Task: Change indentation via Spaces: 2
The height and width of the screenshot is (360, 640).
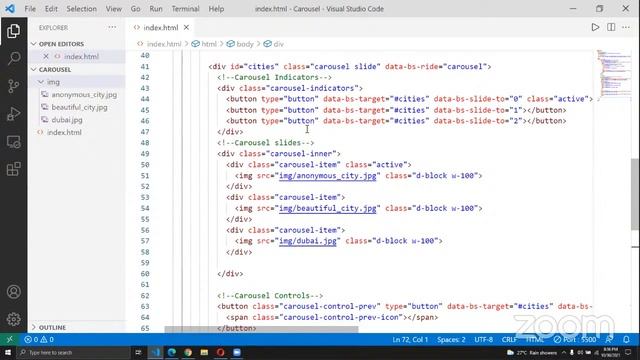Action: click(451, 340)
